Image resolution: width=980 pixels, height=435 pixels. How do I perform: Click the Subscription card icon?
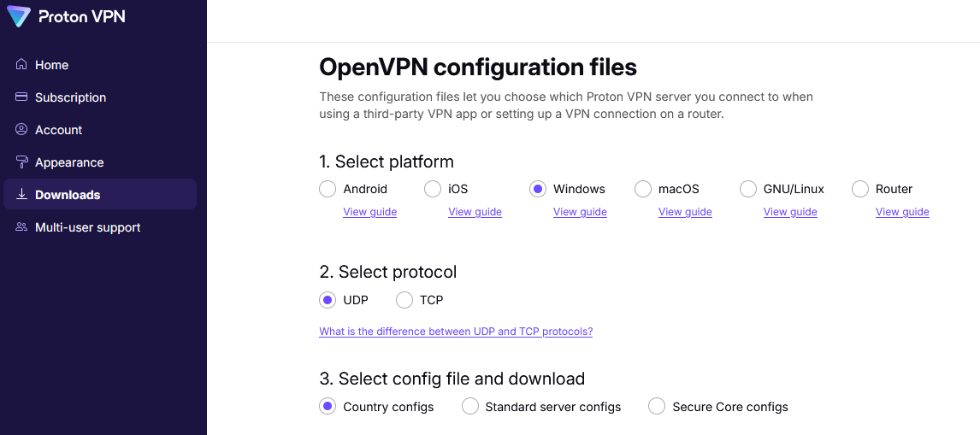(21, 97)
